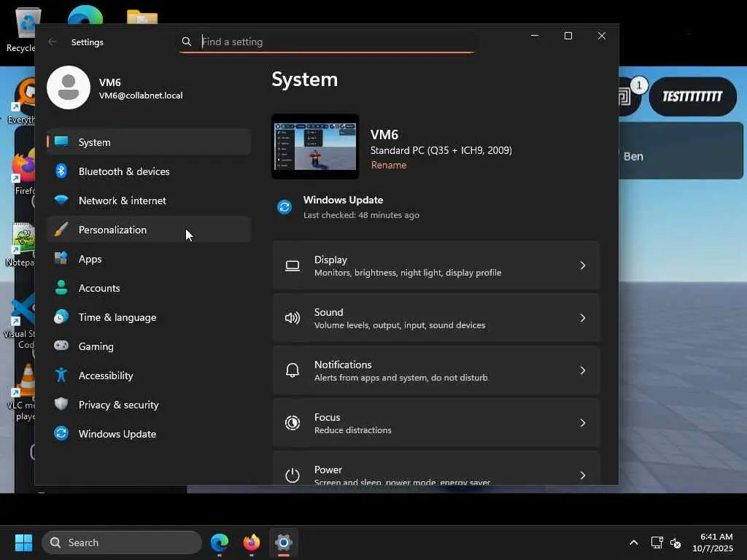Image resolution: width=747 pixels, height=560 pixels.
Task: Click the Apps sidebar icon
Action: point(61,259)
